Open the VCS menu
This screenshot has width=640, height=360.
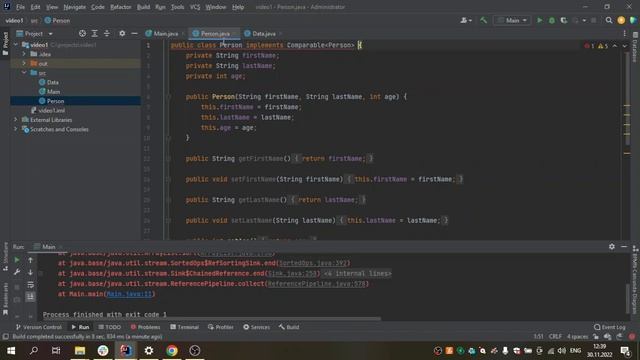pos(195,7)
